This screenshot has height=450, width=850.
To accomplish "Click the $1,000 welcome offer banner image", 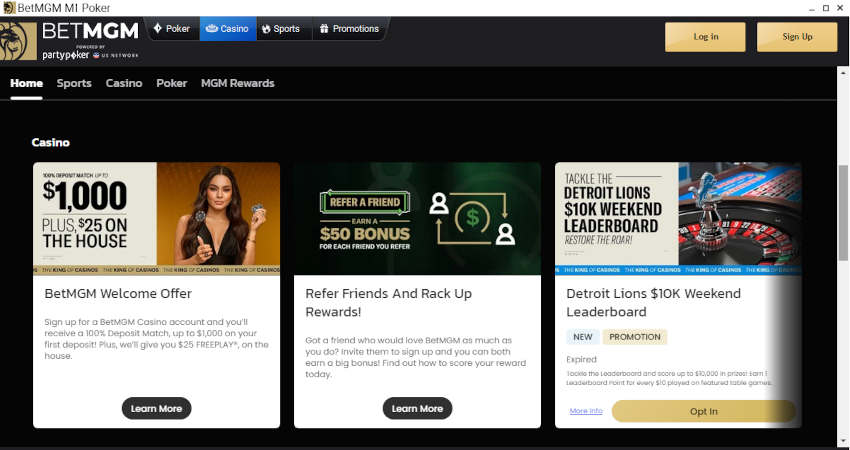I will point(157,218).
